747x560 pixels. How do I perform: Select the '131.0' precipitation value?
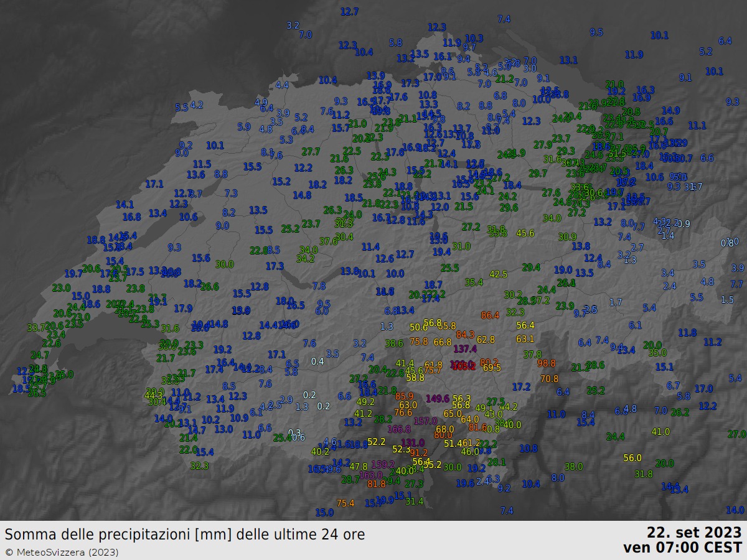coord(412,442)
